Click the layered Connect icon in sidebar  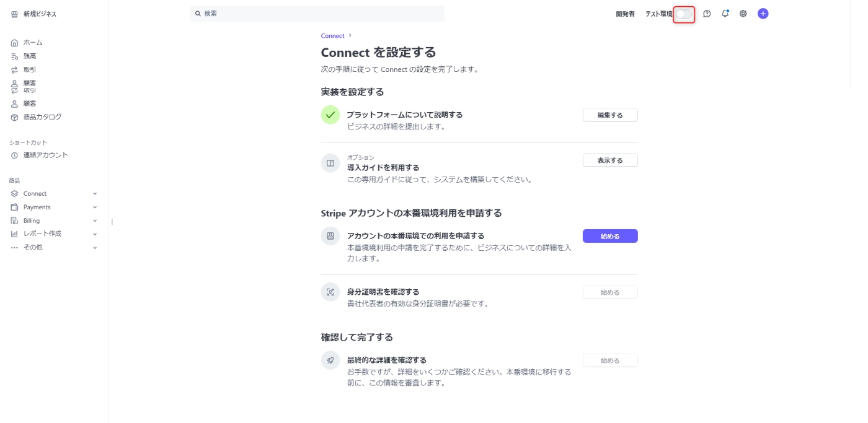14,194
